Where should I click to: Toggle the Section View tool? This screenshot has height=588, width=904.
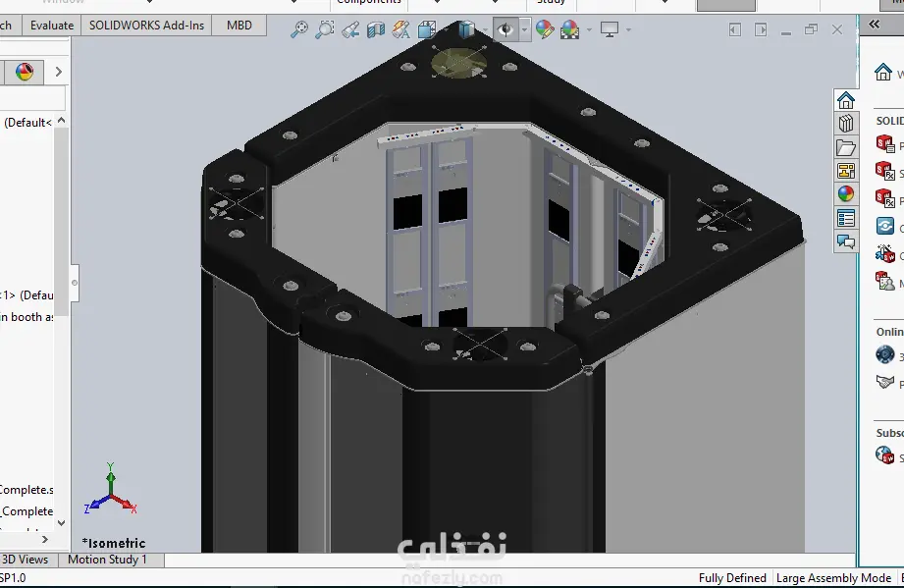pos(376,29)
